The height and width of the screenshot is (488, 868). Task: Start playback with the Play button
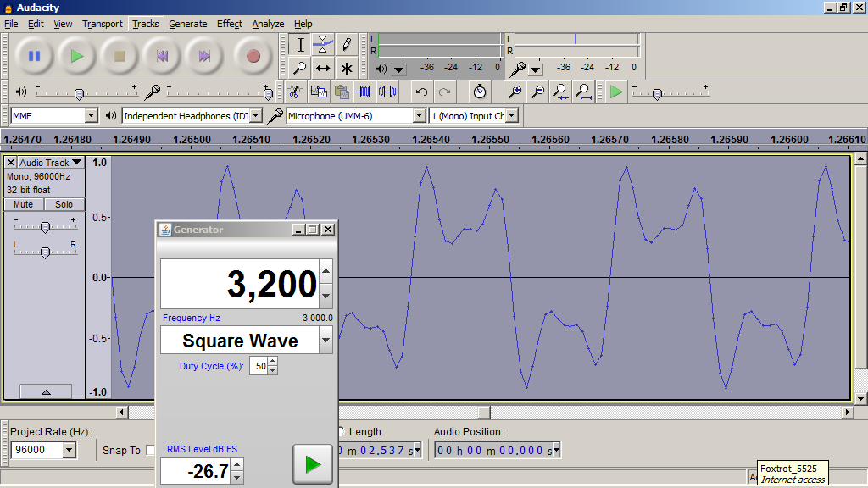point(77,56)
